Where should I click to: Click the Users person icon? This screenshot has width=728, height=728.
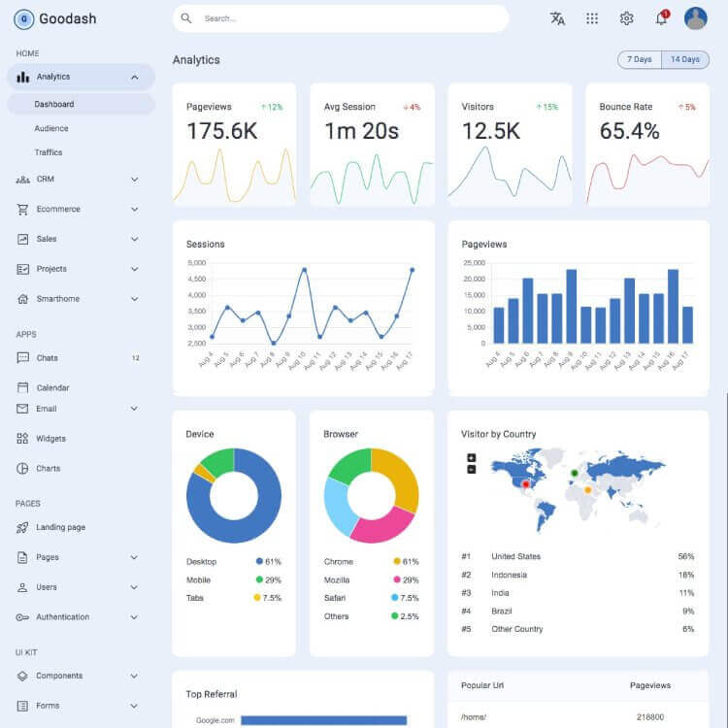click(x=22, y=587)
